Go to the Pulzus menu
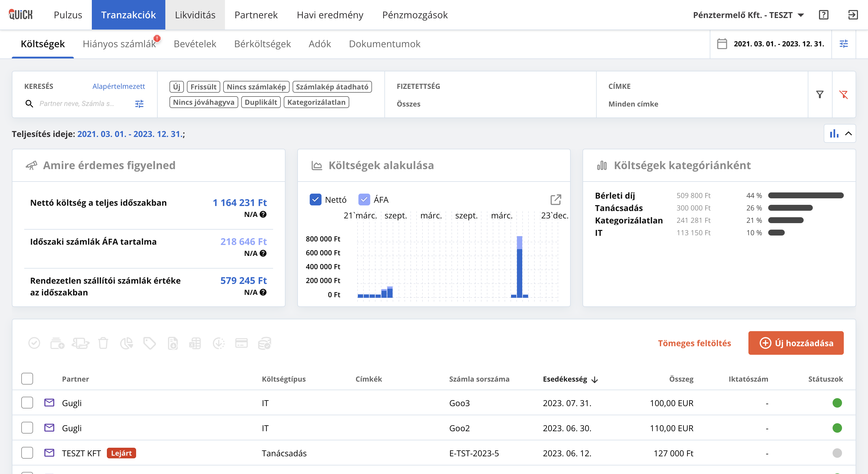Viewport: 868px width, 474px height. coord(68,15)
